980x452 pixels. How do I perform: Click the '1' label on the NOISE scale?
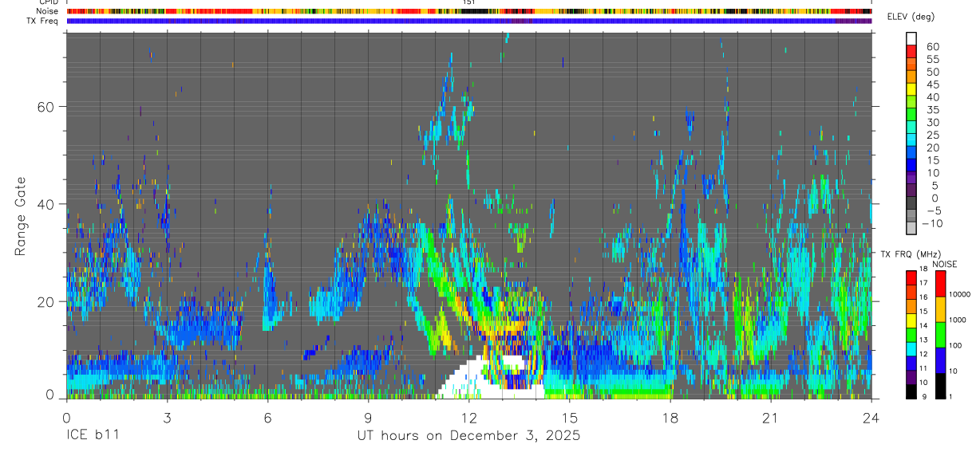click(950, 397)
